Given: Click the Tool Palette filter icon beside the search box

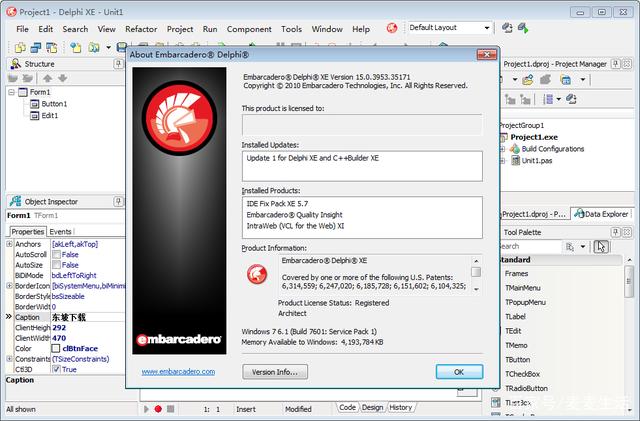Looking at the screenshot, I should (570, 246).
